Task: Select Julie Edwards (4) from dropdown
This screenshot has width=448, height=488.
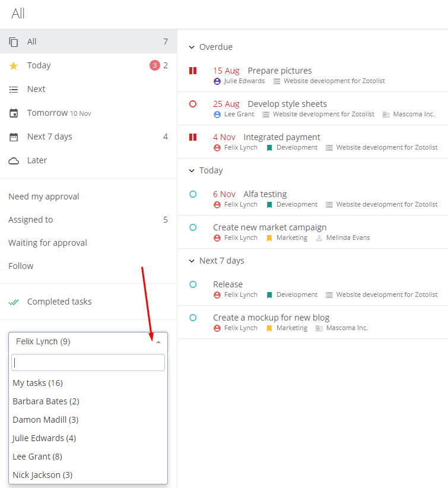Action: pyautogui.click(x=88, y=438)
